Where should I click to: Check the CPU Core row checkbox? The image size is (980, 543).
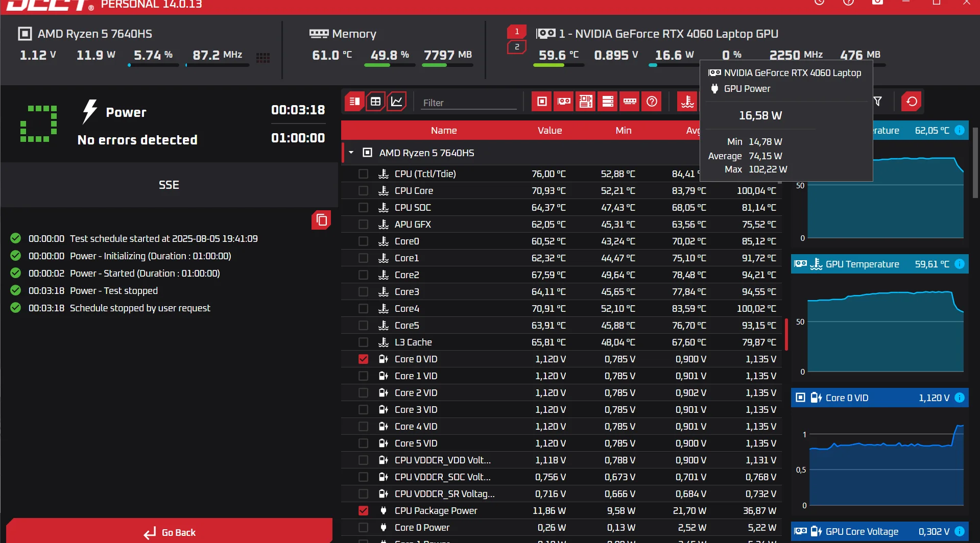(363, 190)
